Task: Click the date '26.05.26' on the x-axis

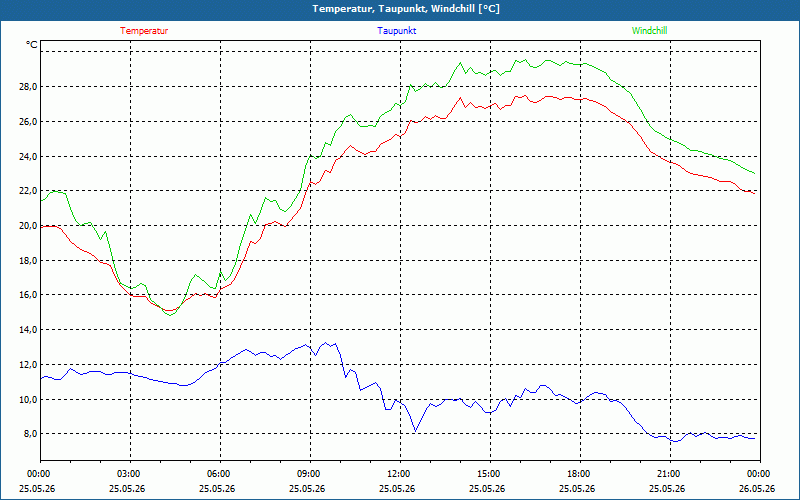Action: (x=757, y=489)
